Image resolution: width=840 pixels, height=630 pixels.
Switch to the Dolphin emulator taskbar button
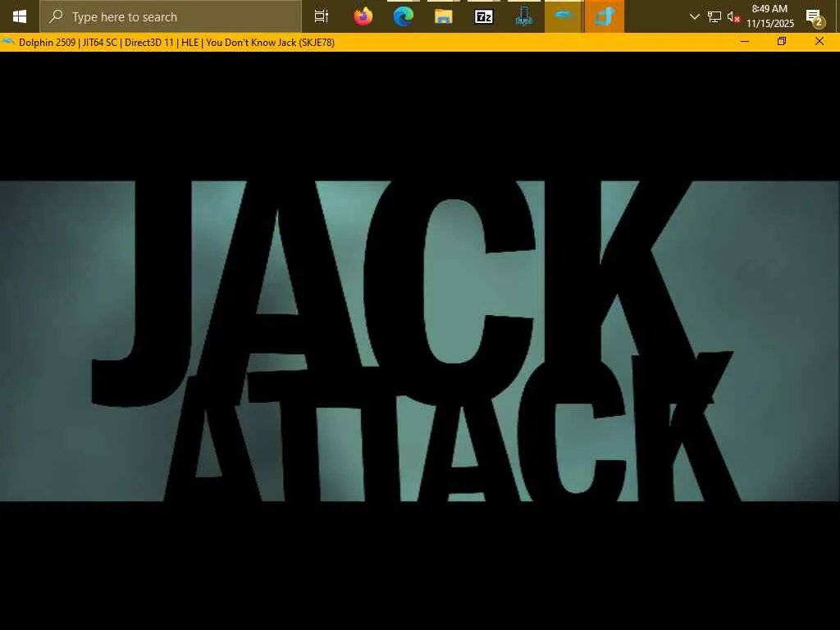(x=564, y=16)
